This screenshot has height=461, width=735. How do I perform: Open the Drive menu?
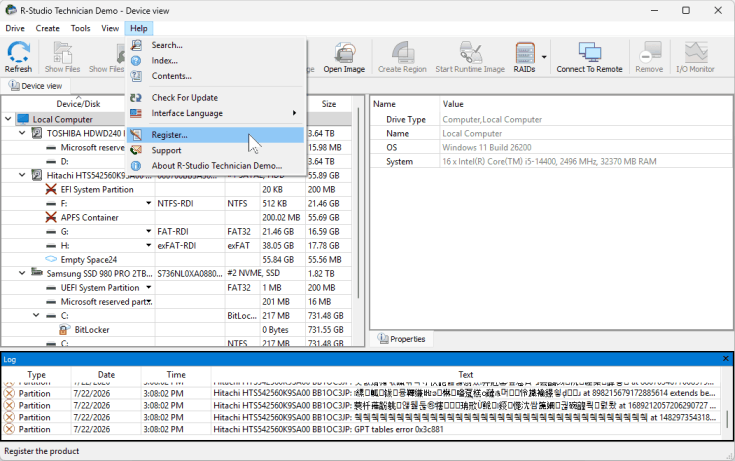click(x=15, y=28)
